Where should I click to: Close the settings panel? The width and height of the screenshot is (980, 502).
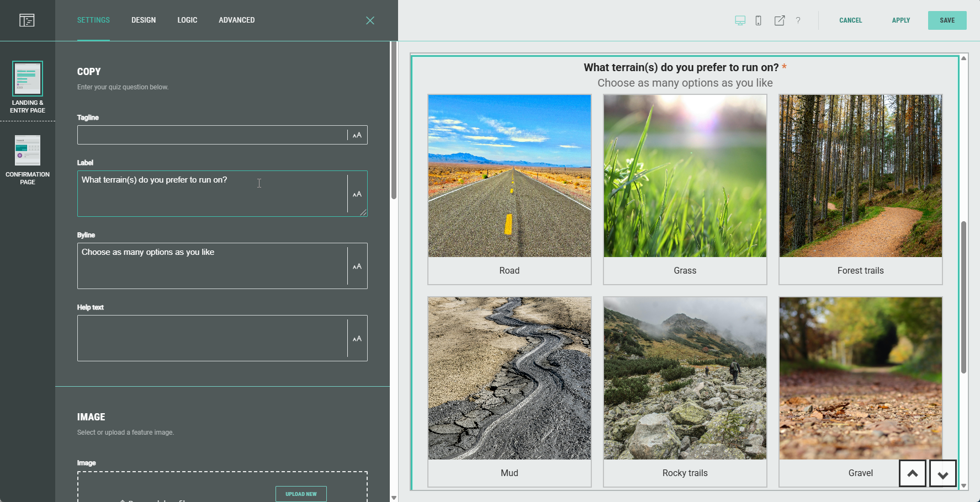(x=370, y=20)
